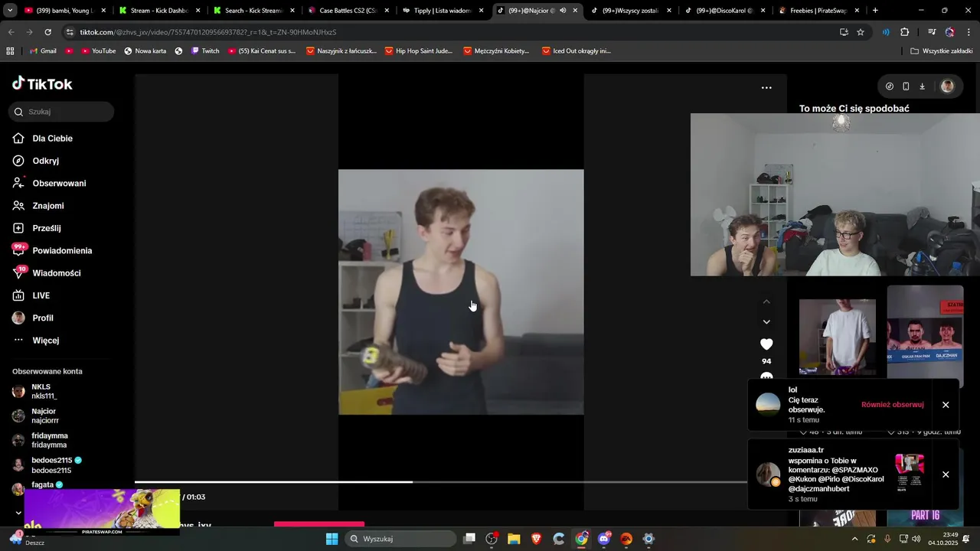
Task: Open Chrome three-dot menu
Action: 968,32
